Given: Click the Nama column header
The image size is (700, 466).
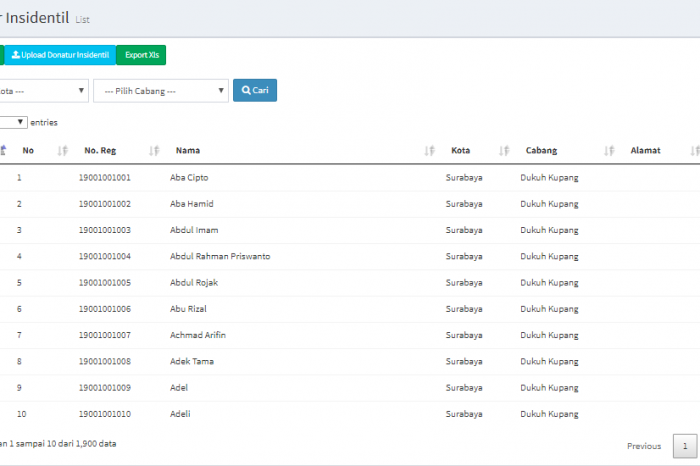Looking at the screenshot, I should click(188, 150).
